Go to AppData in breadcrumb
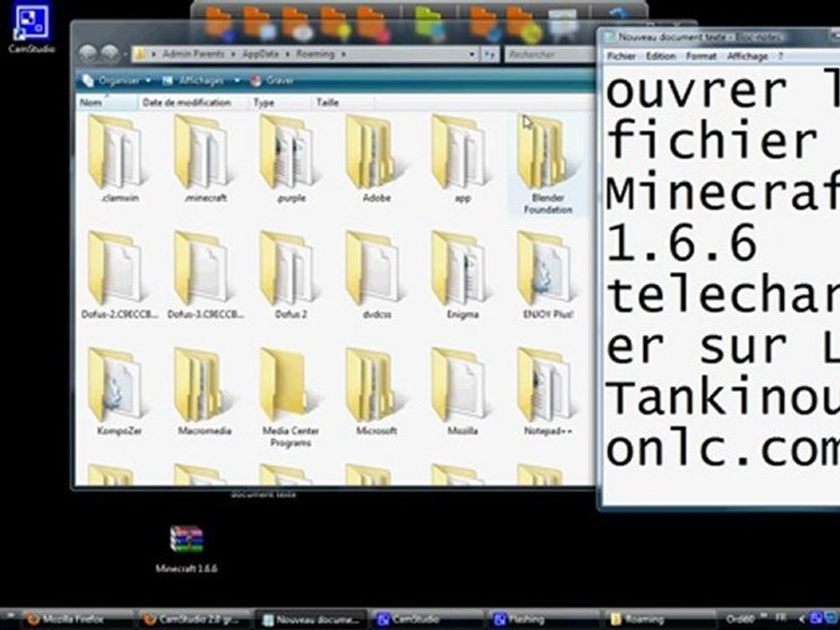840x630 pixels. [x=261, y=54]
